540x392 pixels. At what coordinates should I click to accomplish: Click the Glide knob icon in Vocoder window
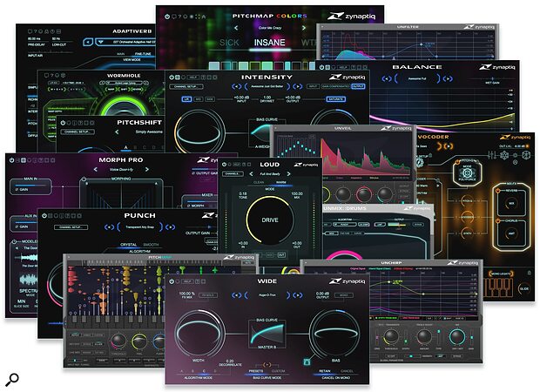(x=523, y=288)
